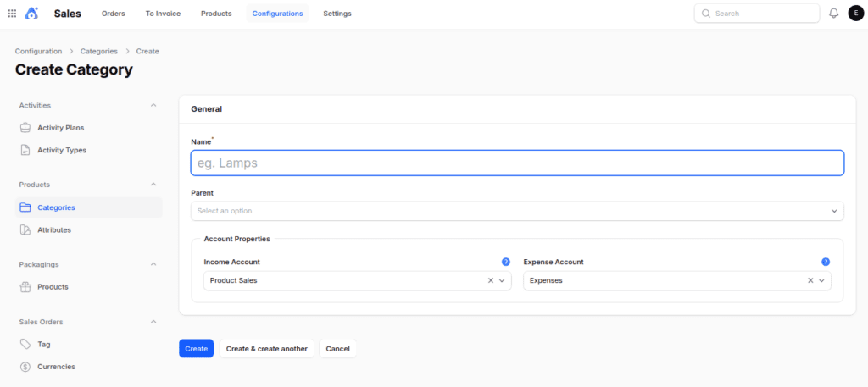Image resolution: width=868 pixels, height=387 pixels.
Task: Click the search magnifier icon
Action: pyautogui.click(x=706, y=14)
